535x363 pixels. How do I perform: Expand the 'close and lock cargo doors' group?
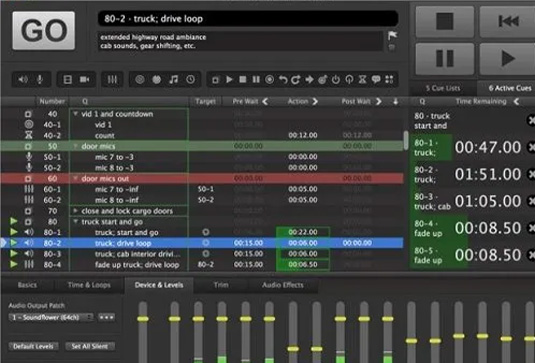click(75, 211)
